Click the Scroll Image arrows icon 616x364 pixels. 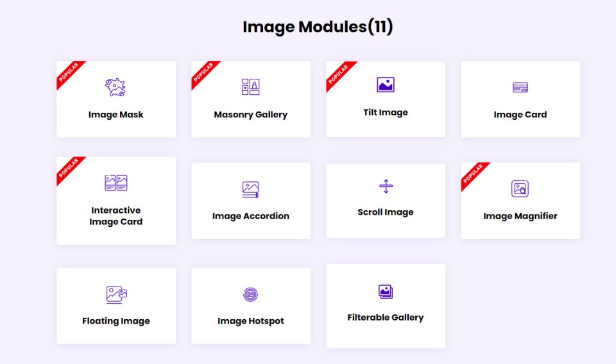[x=386, y=186]
